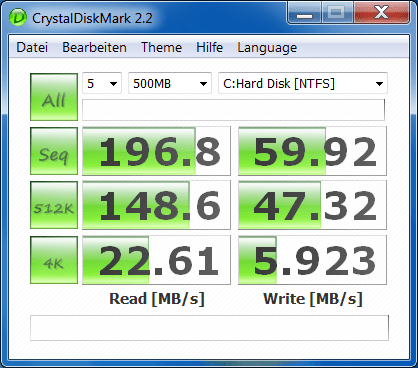Viewport: 418px width, 368px height.
Task: Click the empty comment box at the bottom
Action: pyautogui.click(x=209, y=328)
